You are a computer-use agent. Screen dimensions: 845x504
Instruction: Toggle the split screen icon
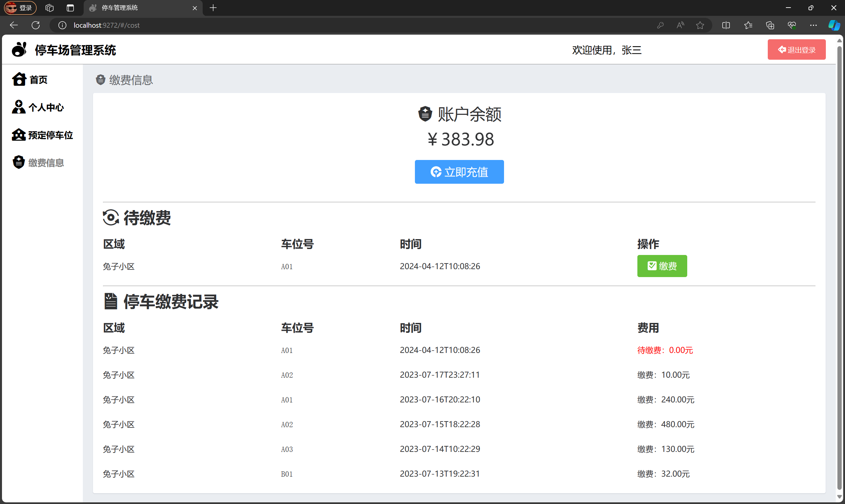pyautogui.click(x=726, y=25)
